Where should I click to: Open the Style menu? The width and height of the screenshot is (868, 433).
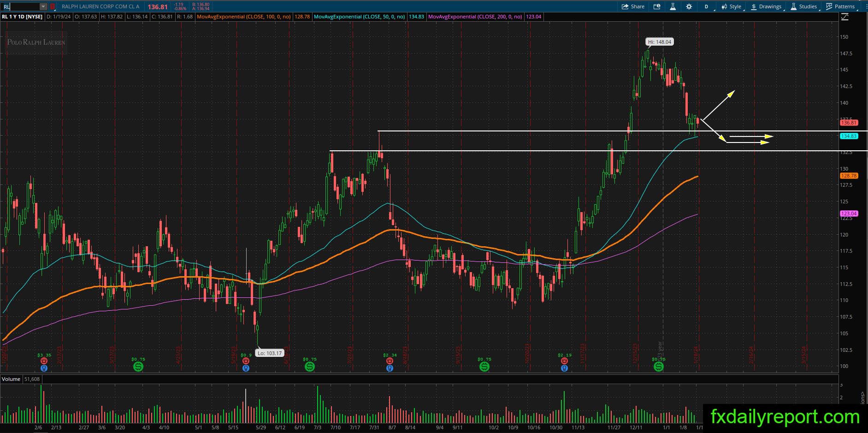coord(732,6)
